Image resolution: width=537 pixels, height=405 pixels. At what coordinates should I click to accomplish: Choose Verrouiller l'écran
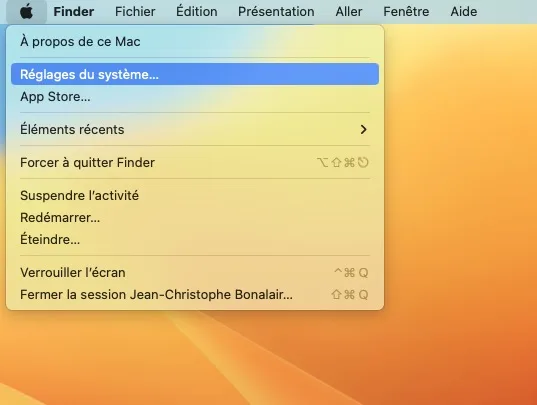[x=195, y=273]
